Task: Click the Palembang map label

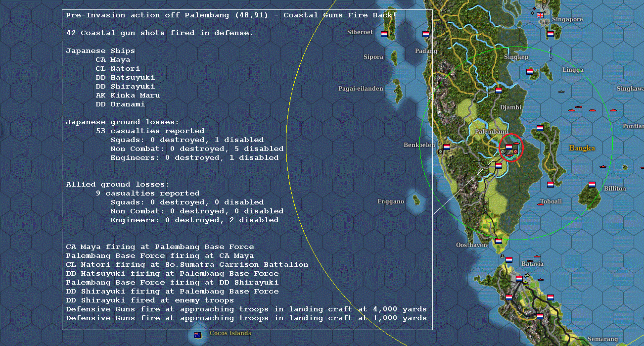Action: pos(491,132)
